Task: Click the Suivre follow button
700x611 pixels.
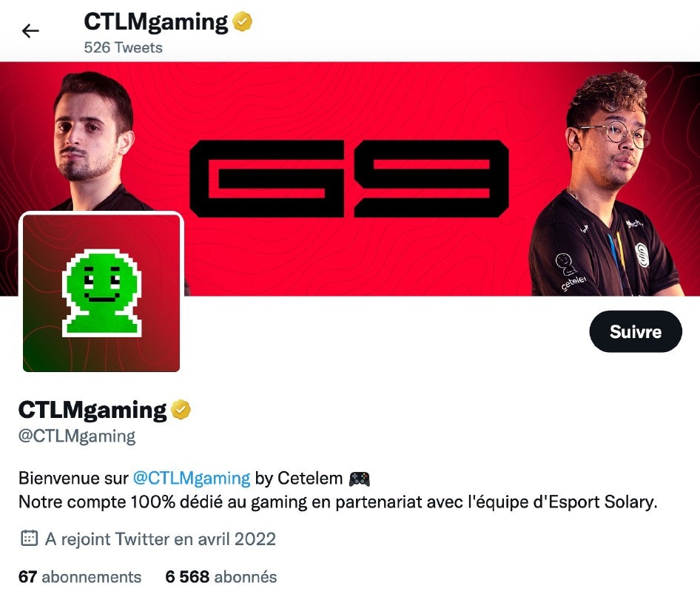Action: [636, 331]
